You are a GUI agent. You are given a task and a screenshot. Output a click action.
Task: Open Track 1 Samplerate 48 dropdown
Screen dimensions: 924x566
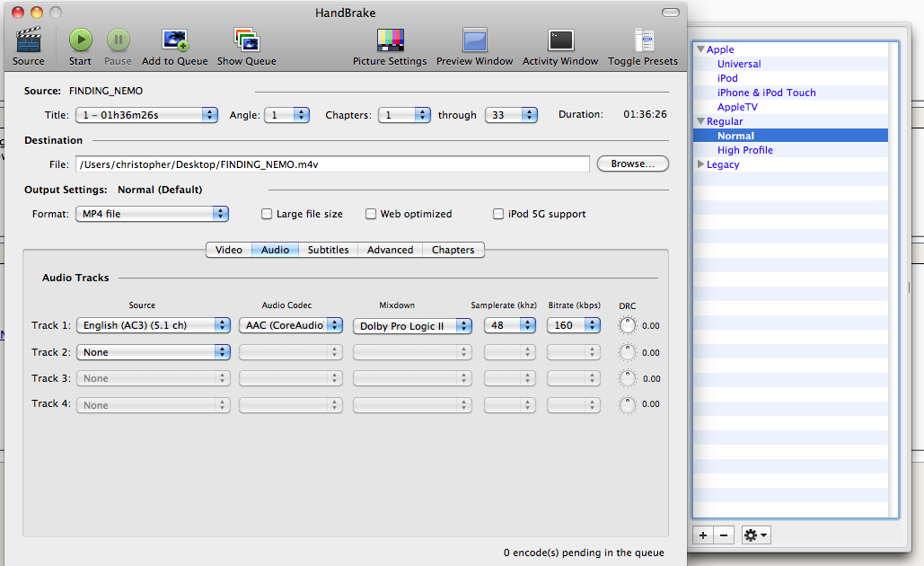[x=510, y=325]
